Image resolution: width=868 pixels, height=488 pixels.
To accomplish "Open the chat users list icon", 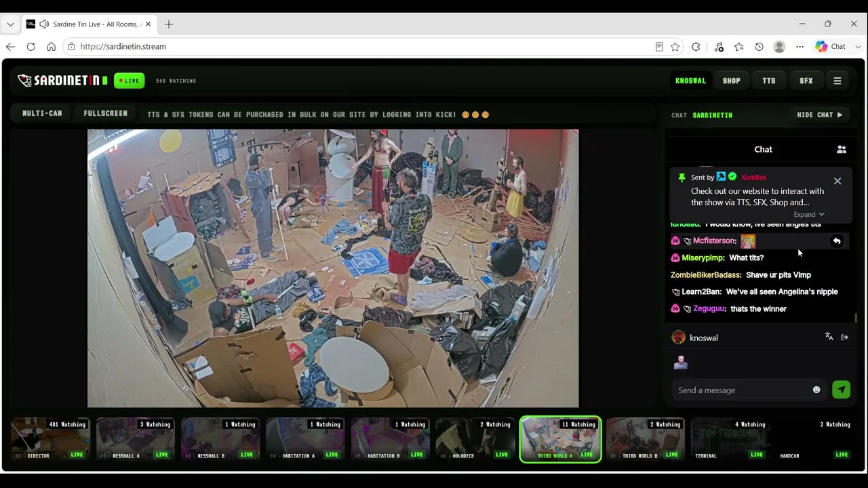I will (842, 149).
